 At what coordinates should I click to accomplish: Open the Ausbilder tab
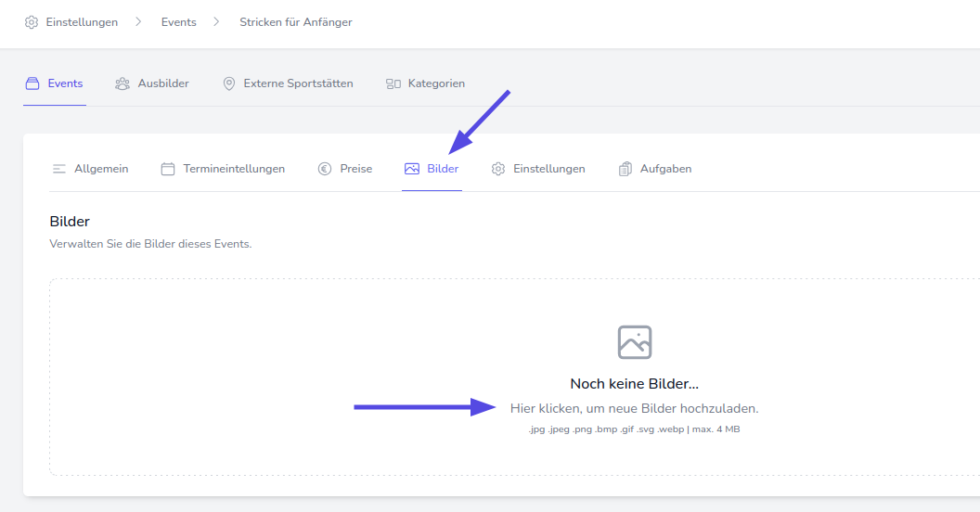coord(163,83)
